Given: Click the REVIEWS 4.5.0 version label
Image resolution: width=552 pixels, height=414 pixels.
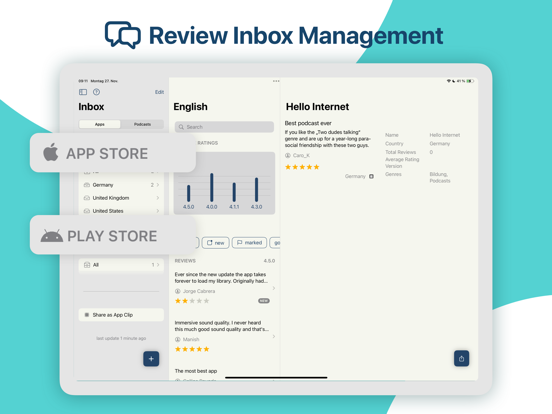Looking at the screenshot, I should (x=269, y=261).
